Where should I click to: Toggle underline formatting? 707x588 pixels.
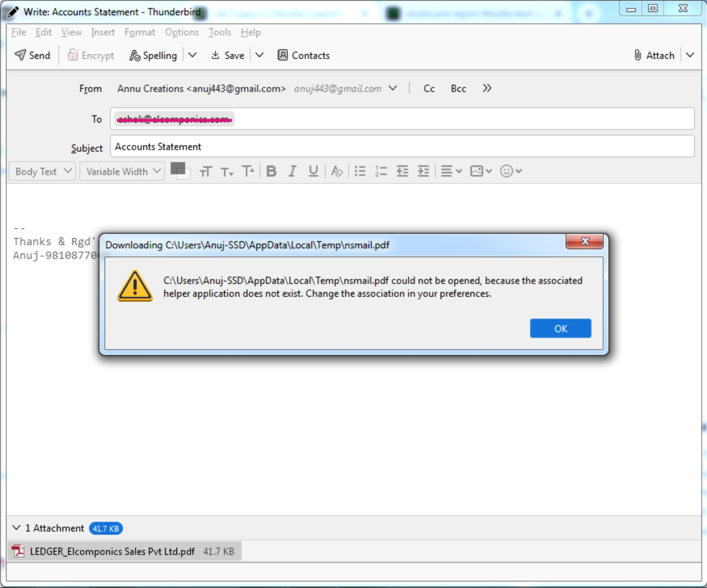pyautogui.click(x=314, y=171)
